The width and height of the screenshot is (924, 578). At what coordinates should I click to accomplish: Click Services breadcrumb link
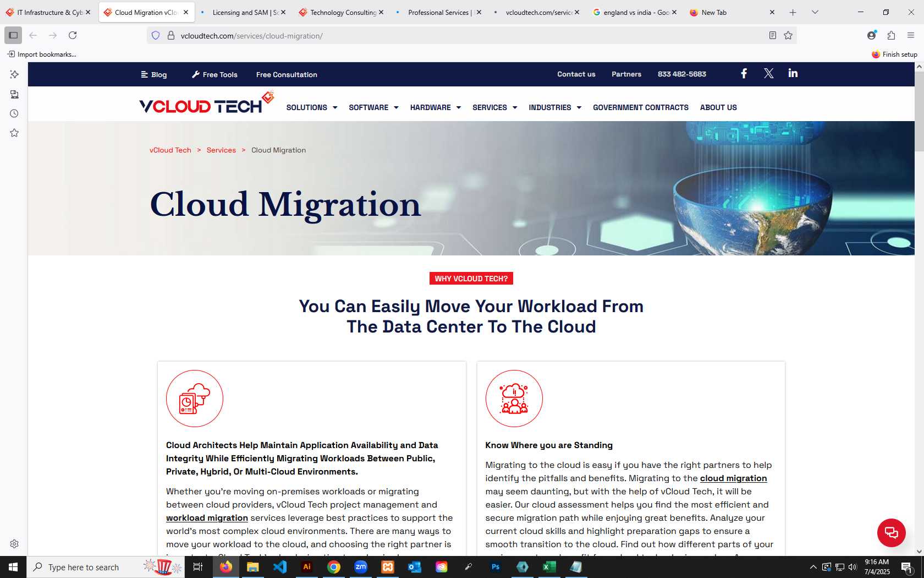coord(221,150)
